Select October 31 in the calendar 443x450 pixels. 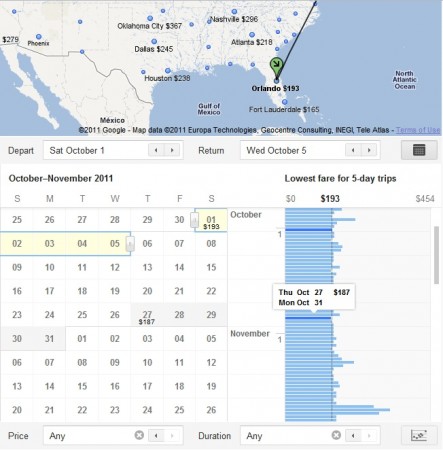49,339
